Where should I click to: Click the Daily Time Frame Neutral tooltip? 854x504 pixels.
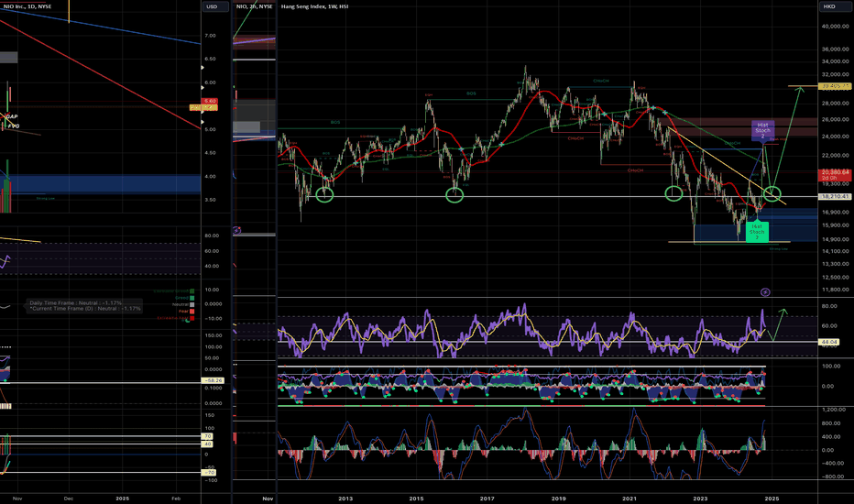coord(84,306)
